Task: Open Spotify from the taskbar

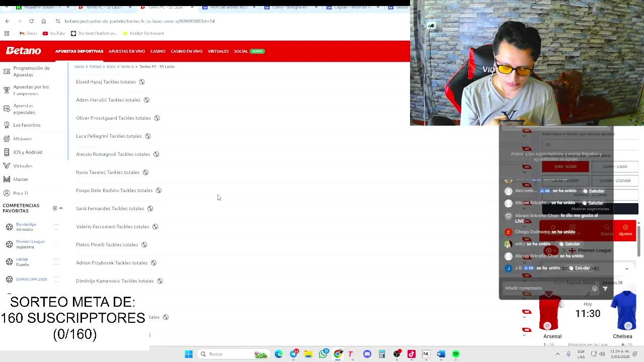Action: [x=455, y=354]
